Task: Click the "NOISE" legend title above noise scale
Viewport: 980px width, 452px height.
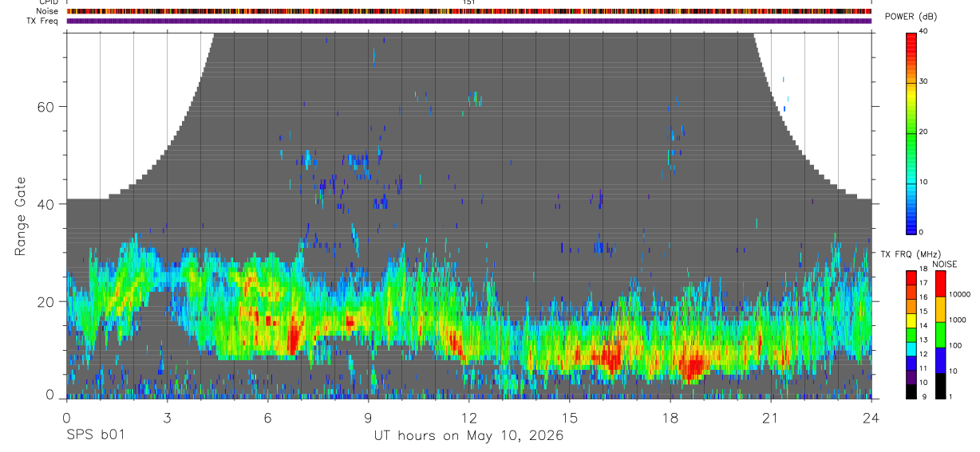Action: click(x=944, y=264)
